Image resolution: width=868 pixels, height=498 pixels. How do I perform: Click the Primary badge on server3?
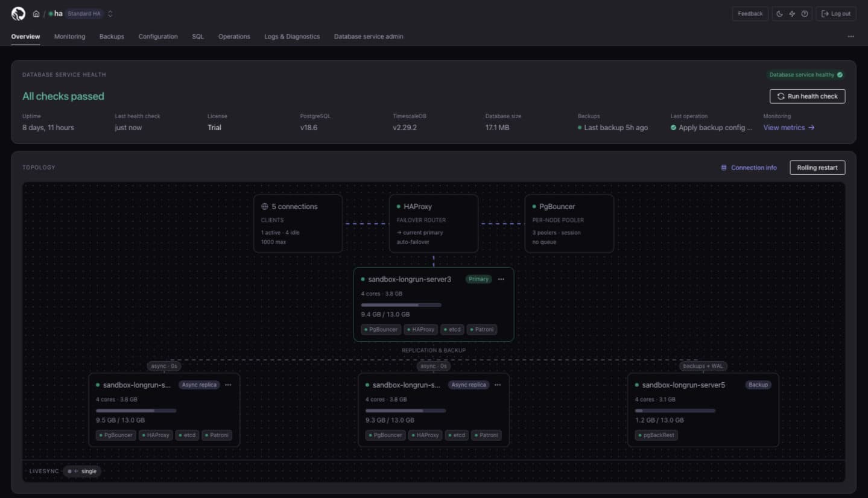point(478,279)
